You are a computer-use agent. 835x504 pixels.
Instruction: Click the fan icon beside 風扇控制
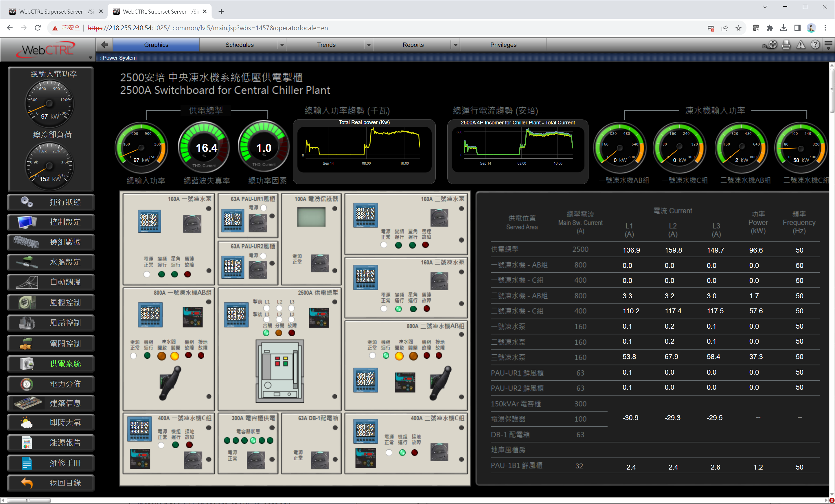[26, 323]
